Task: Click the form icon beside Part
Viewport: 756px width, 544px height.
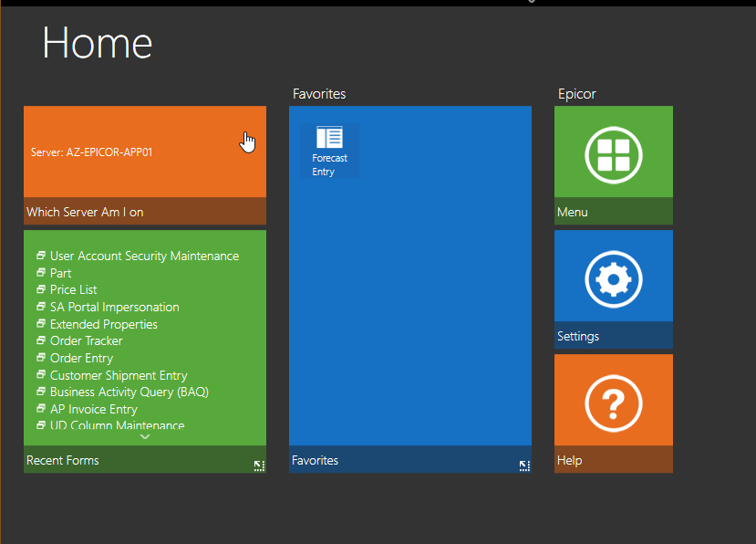Action: coord(41,272)
